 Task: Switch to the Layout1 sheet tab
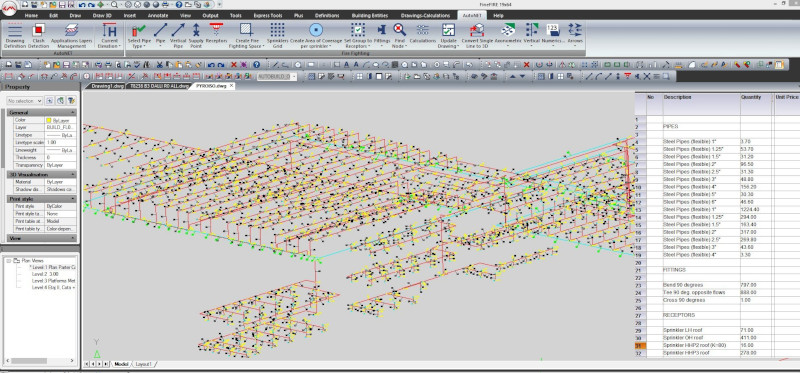(x=143, y=364)
